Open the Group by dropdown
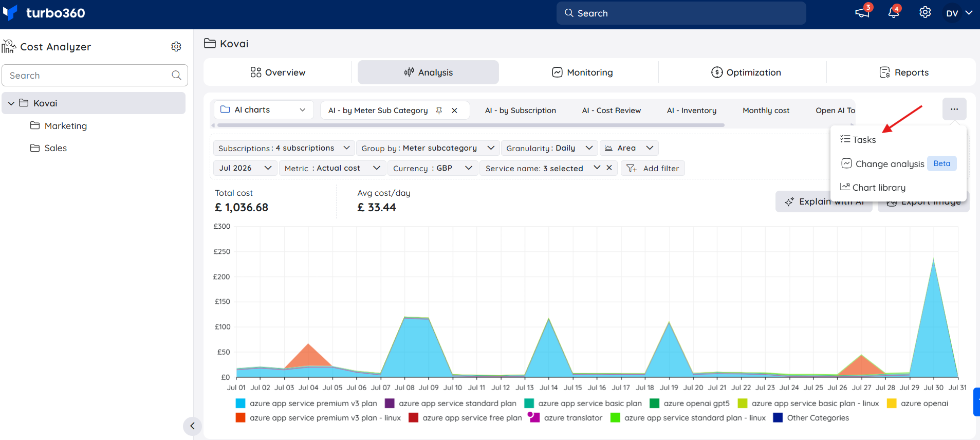 (428, 148)
